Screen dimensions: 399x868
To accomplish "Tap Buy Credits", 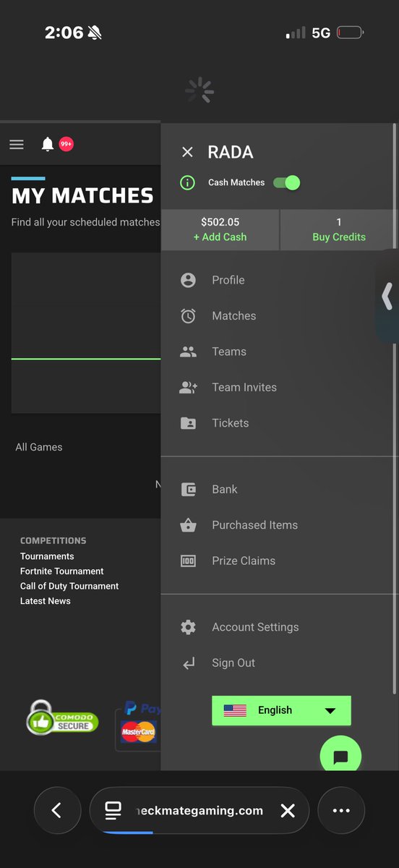I will [339, 237].
